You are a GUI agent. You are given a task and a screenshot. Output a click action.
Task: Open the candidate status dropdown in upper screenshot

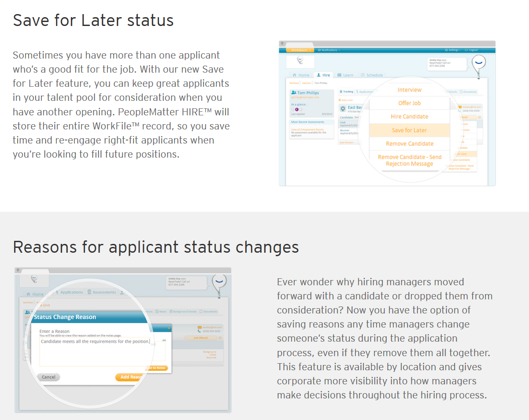click(467, 117)
